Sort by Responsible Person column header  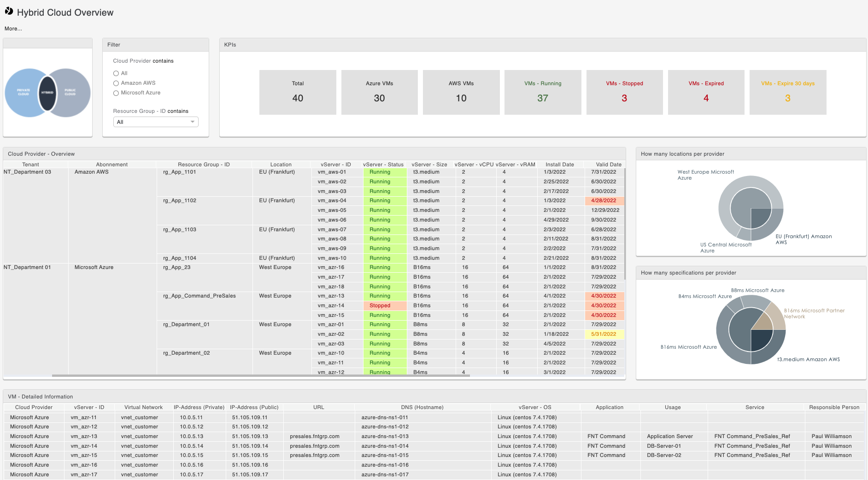pos(834,407)
